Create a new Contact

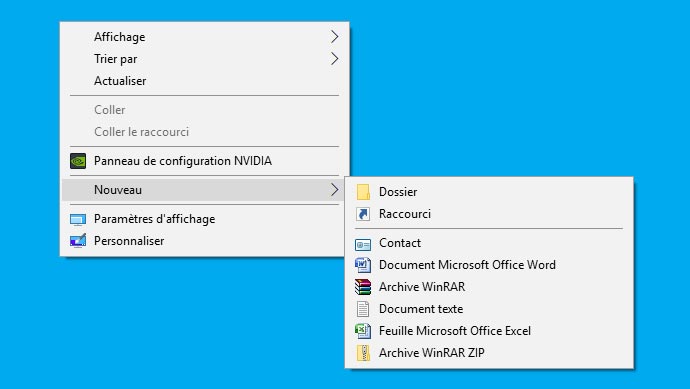[489, 243]
